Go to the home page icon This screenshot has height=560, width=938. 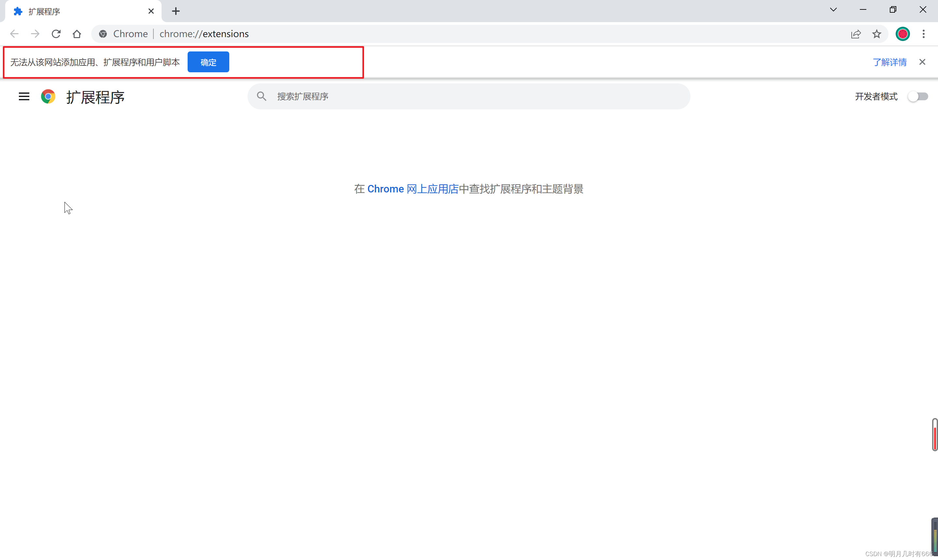tap(77, 34)
